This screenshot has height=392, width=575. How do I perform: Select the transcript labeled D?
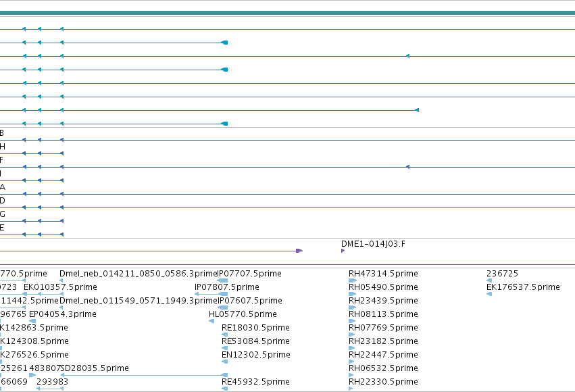tap(288, 207)
